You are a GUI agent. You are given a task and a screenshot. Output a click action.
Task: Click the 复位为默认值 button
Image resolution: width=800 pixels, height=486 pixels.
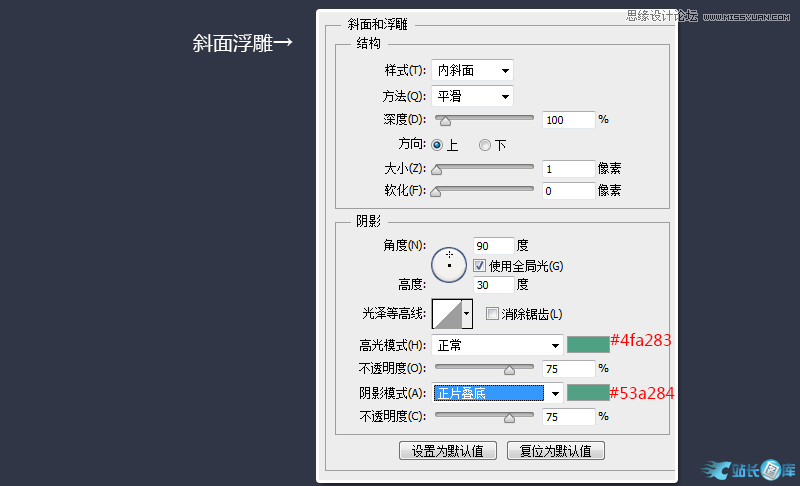556,451
